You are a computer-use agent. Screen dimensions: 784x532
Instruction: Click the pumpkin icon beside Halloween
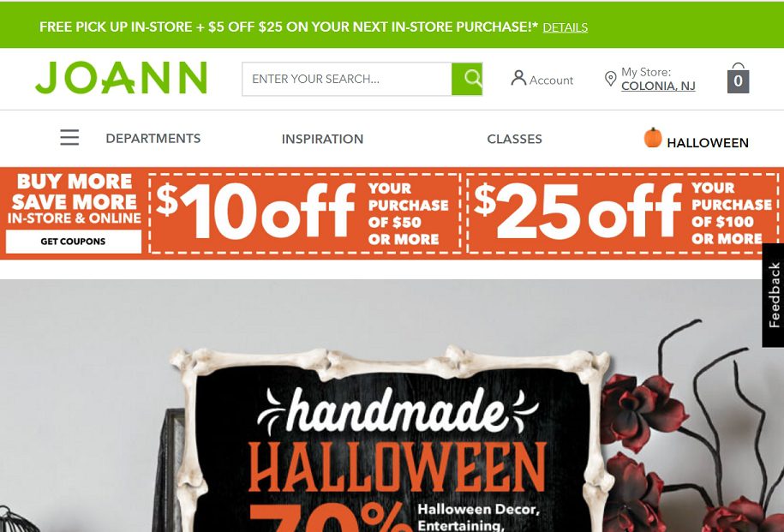tap(653, 138)
